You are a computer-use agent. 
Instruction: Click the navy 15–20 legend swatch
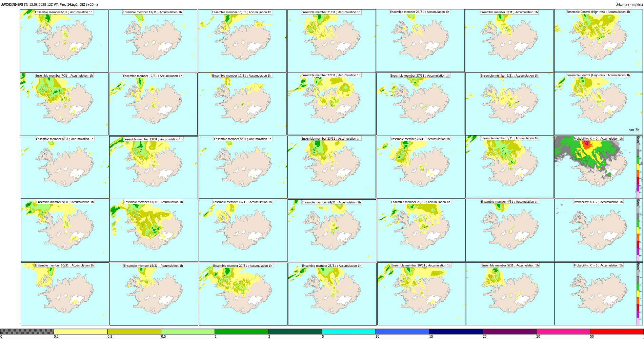pyautogui.click(x=456, y=332)
